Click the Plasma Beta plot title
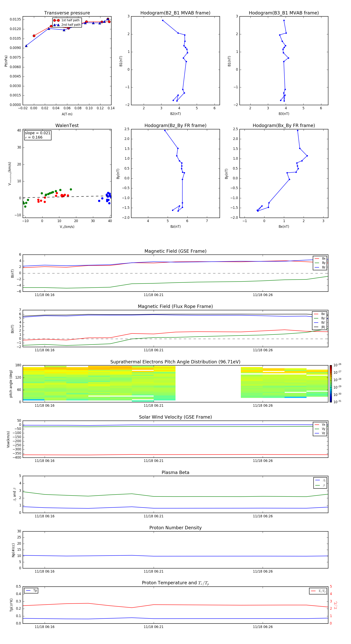This screenshot has width=351, height=644. coord(175,473)
